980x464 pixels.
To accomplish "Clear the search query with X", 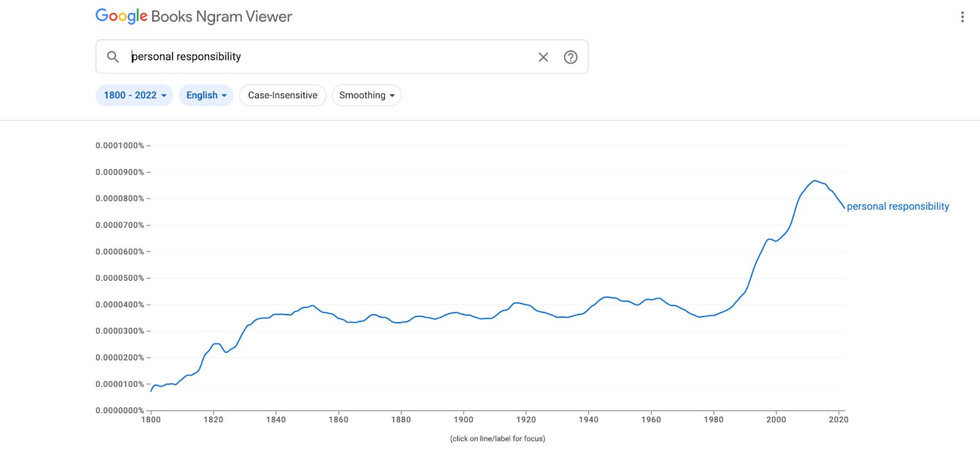I will tap(543, 57).
